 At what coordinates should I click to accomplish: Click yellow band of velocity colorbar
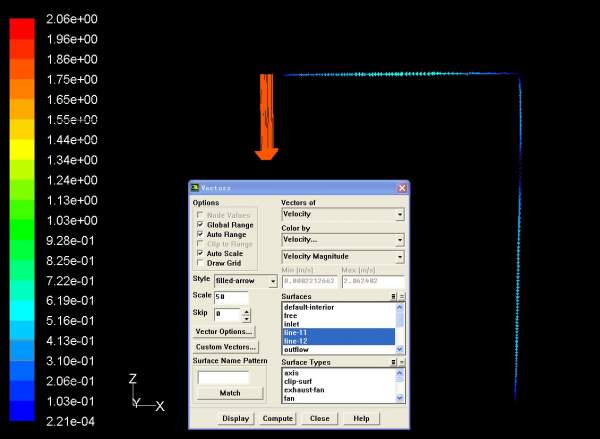pos(22,149)
